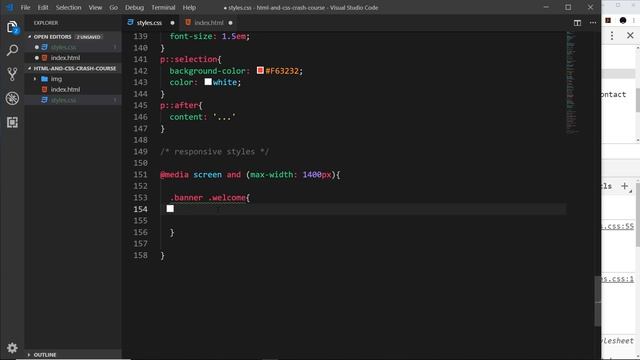Screen dimensions: 640x360
Task: Click .css:55 link in browser devtools
Action: 618,226
